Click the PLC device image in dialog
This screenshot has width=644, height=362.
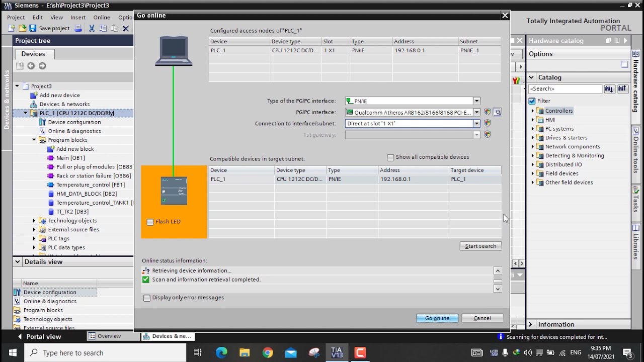click(x=174, y=191)
